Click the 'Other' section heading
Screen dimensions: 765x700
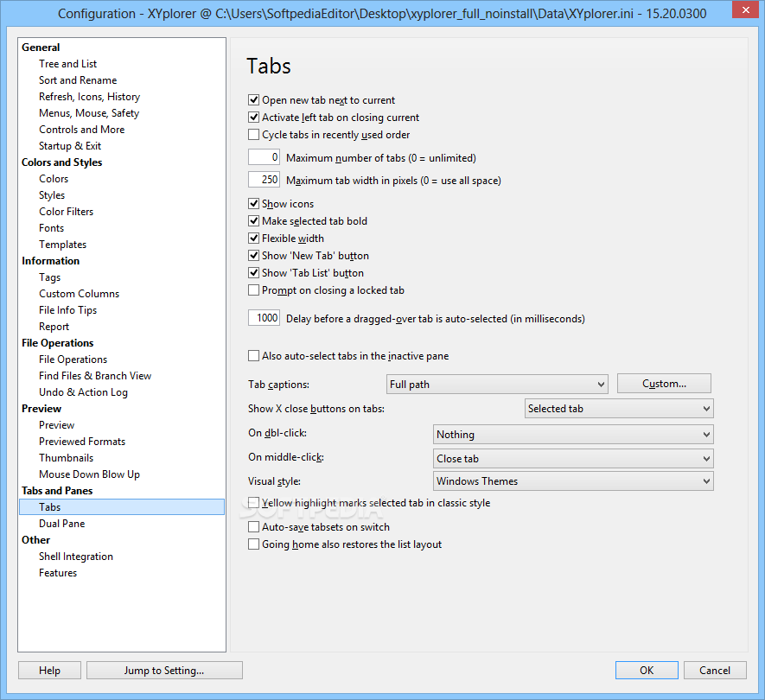(36, 540)
